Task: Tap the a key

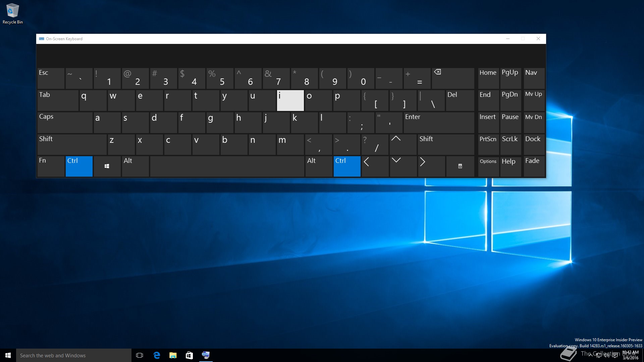Action: [x=107, y=123]
